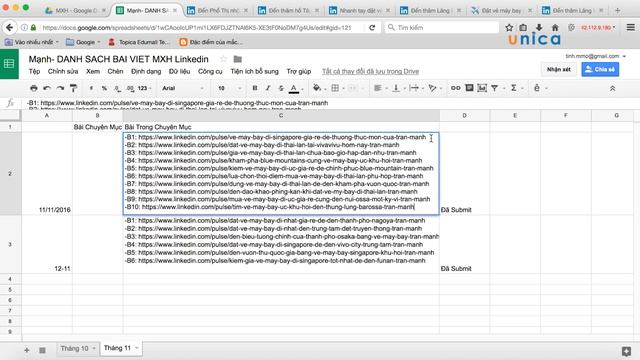This screenshot has width=640, height=360.
Task: Format cell as percent
Action: (x=104, y=88)
